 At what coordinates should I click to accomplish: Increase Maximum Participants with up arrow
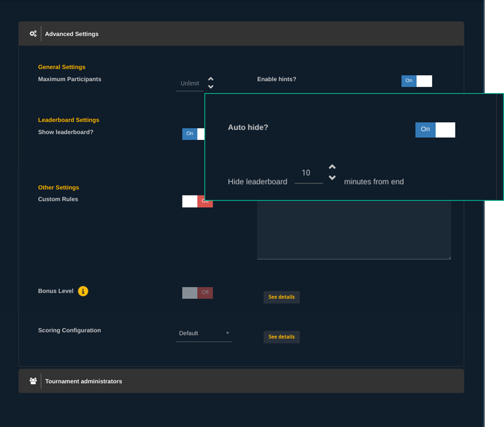211,79
